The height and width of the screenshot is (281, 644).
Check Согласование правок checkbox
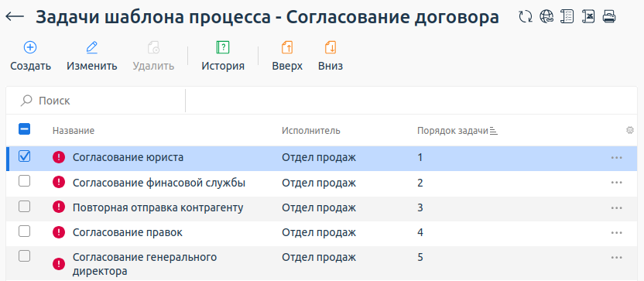tap(25, 231)
